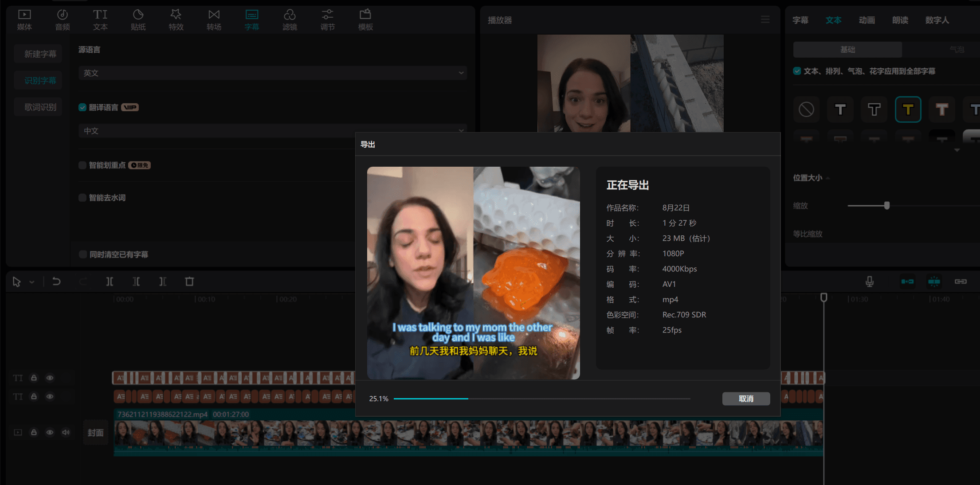Image resolution: width=980 pixels, height=485 pixels.
Task: Expand the selection tool chevron in the timeline toolbar
Action: coord(31,282)
